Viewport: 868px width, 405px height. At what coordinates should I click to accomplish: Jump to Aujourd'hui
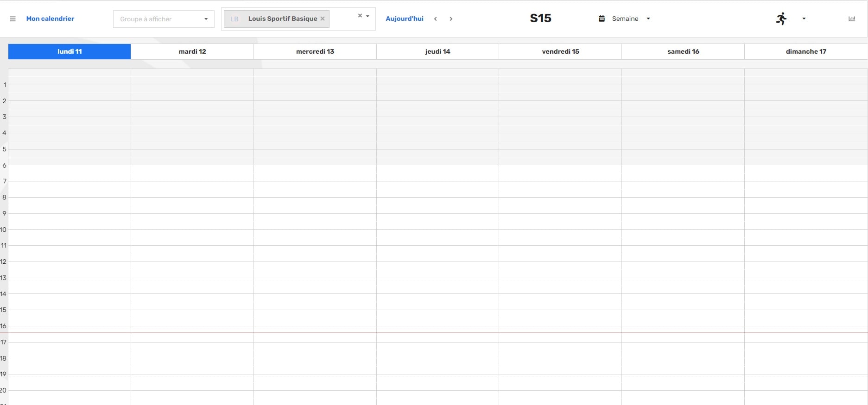pyautogui.click(x=404, y=19)
